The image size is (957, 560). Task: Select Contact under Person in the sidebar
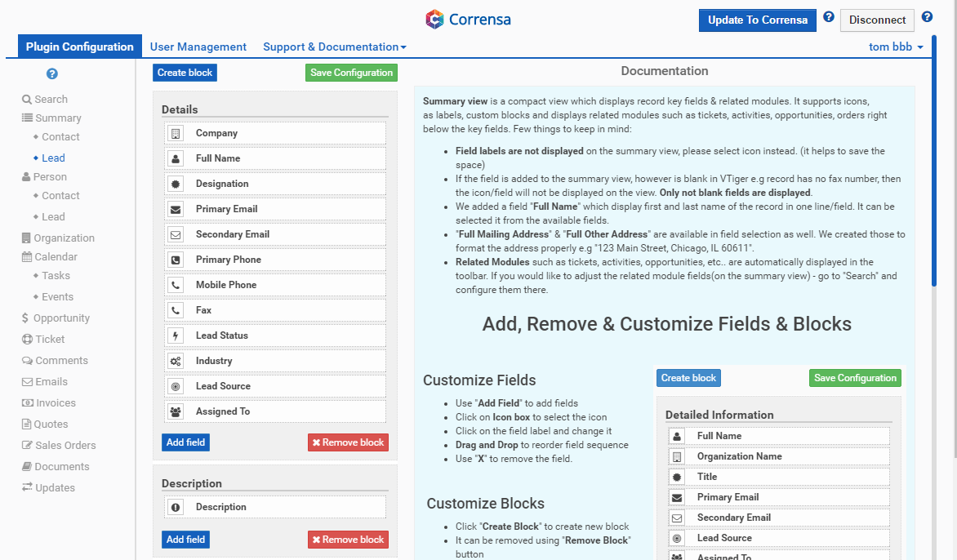(x=60, y=196)
